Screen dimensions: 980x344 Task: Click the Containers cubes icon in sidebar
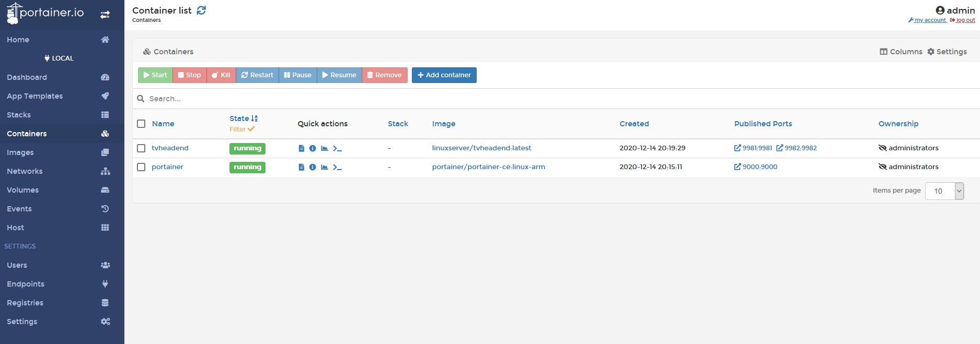point(105,134)
